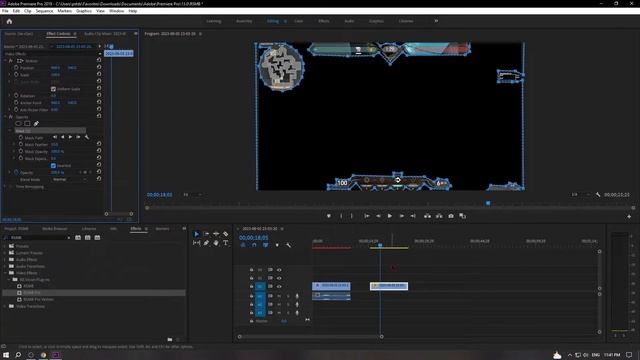
Task: Toggle Position animation stopwatch
Action: click(x=16, y=67)
